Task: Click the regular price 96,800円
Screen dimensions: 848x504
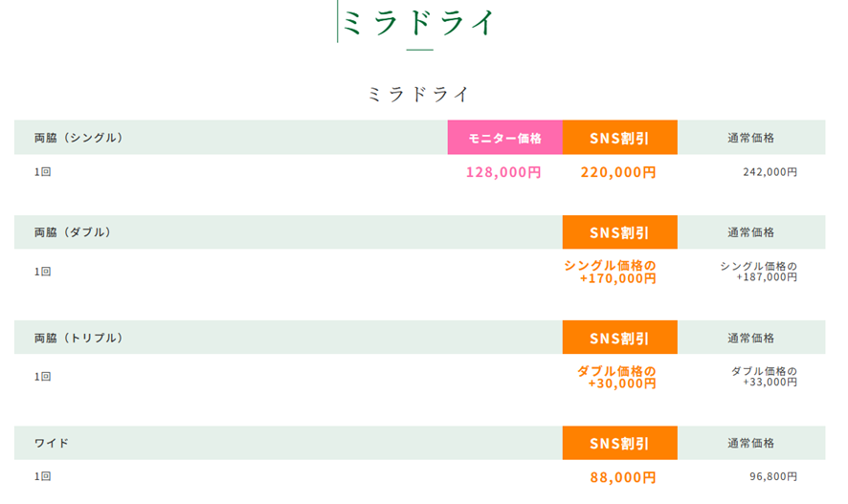Action: coord(773,476)
